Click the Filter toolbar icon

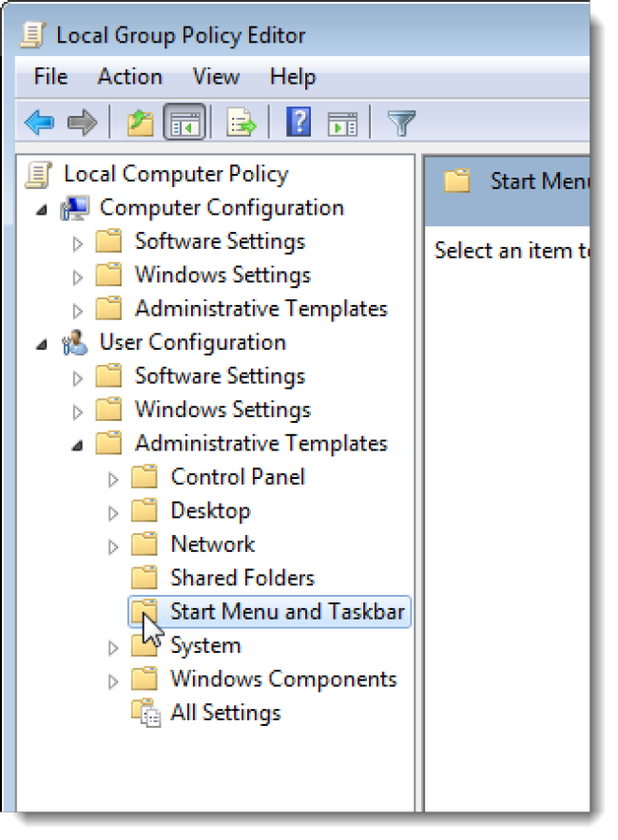(401, 122)
